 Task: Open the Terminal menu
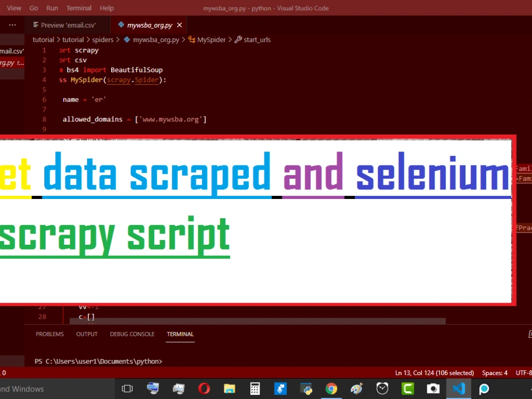point(79,8)
